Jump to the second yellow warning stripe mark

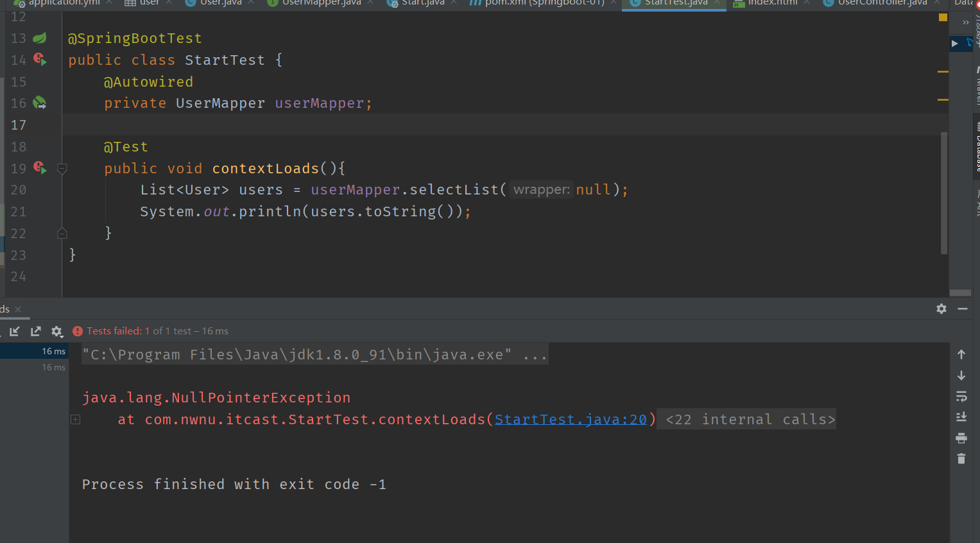pos(943,100)
